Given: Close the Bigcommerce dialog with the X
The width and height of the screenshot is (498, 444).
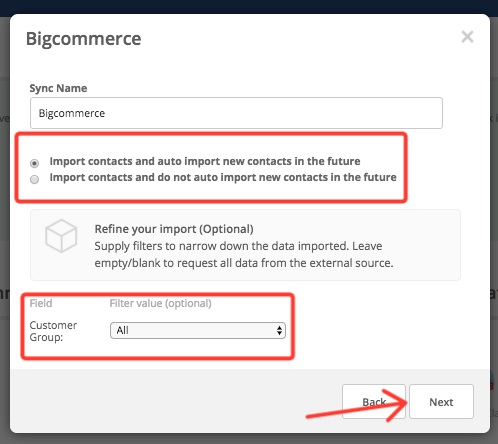Looking at the screenshot, I should pos(467,37).
